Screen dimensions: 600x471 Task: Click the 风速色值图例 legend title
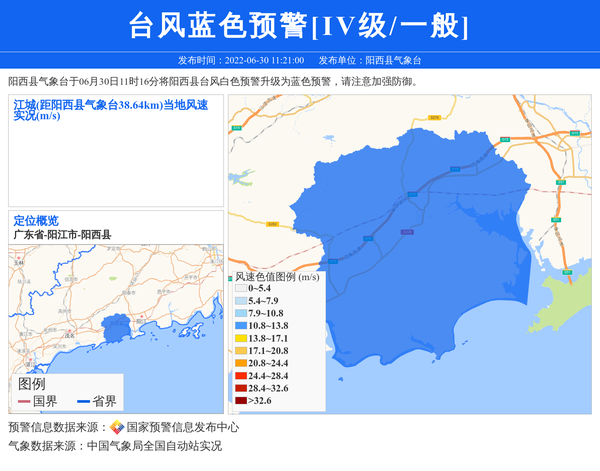click(277, 276)
